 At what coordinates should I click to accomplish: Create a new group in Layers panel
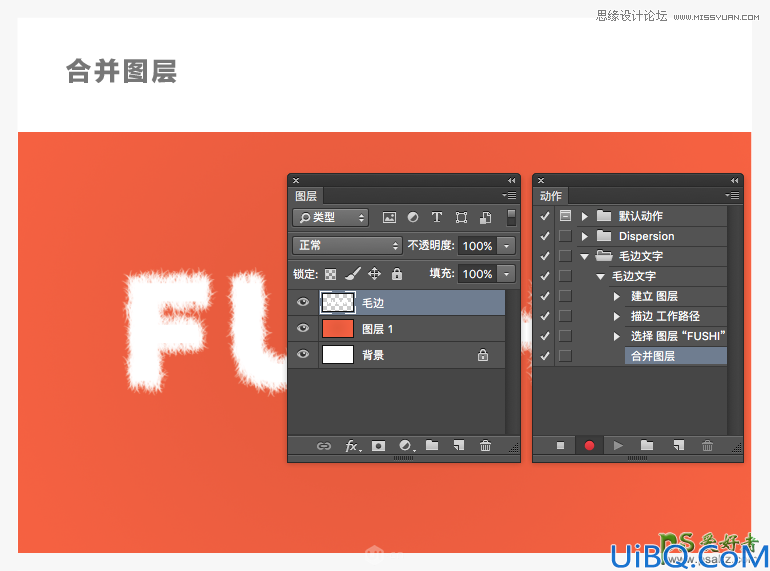[x=432, y=445]
